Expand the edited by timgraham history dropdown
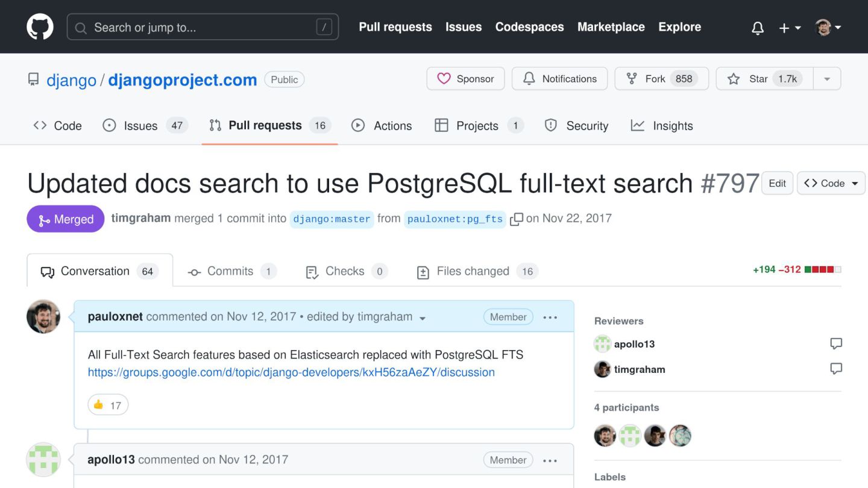Screen dimensions: 868x488 (423, 318)
